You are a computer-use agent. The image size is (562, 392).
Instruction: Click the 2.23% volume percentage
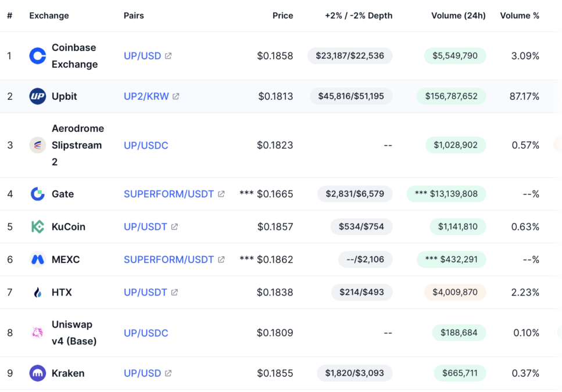525,292
